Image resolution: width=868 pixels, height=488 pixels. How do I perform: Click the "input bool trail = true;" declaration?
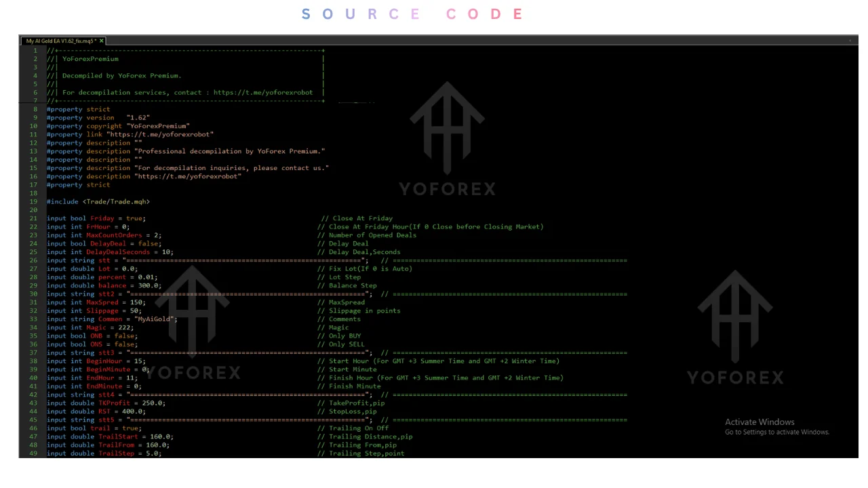[94, 428]
